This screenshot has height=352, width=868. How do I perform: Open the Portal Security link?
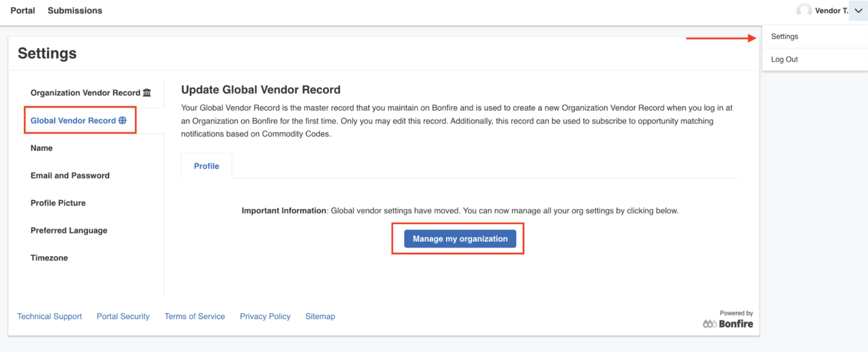coord(123,316)
